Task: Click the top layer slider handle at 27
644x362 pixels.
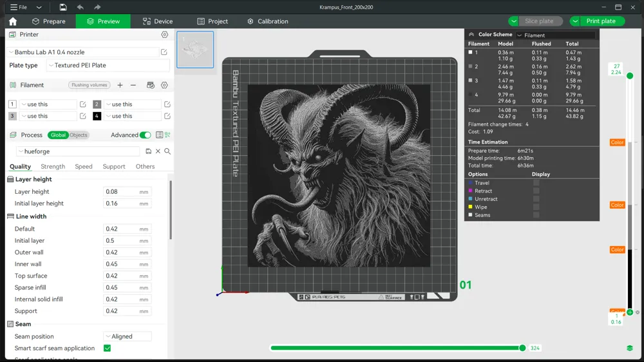Action: coord(630,75)
